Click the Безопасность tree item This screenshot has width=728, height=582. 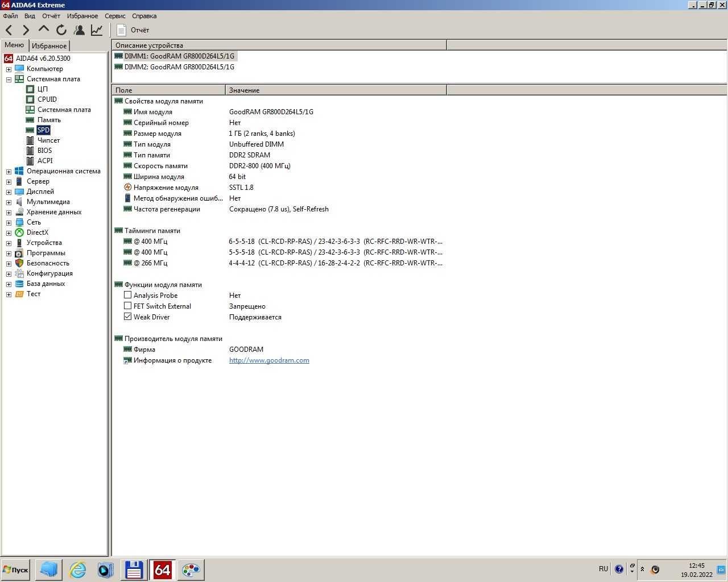(x=48, y=263)
